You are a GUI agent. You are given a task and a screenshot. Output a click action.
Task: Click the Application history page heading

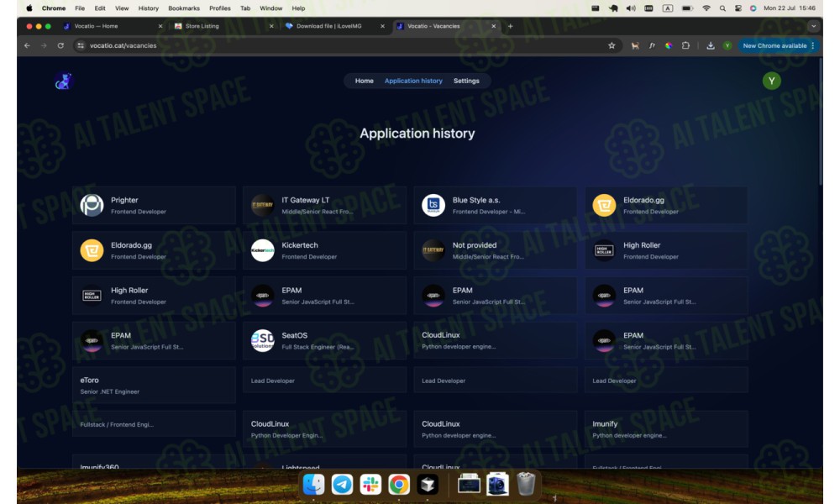[417, 134]
